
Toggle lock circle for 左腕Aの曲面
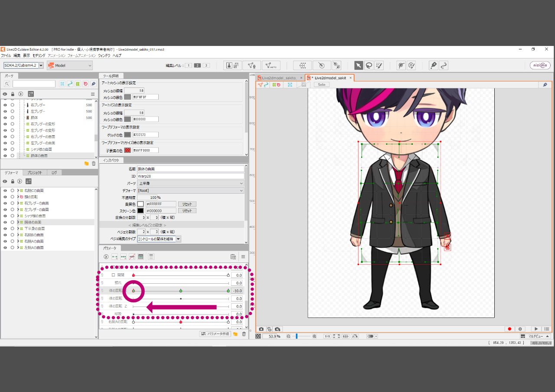point(12,247)
